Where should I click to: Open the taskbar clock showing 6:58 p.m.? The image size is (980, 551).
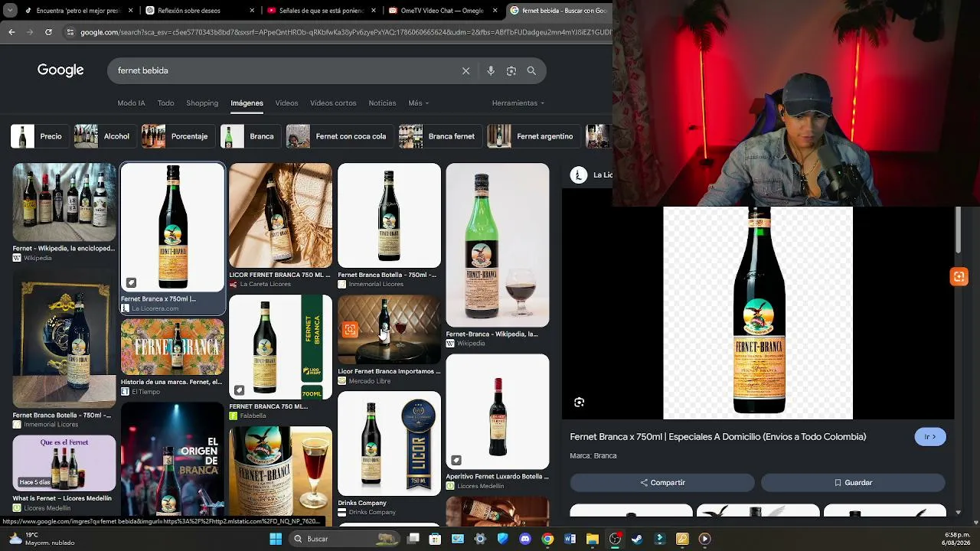(957, 539)
